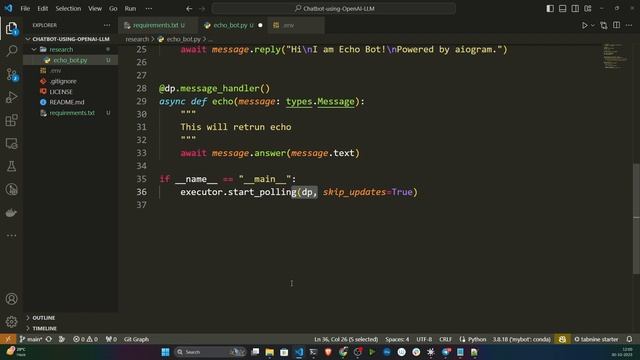Collapse the research folder
The height and width of the screenshot is (360, 640).
(x=71, y=49)
